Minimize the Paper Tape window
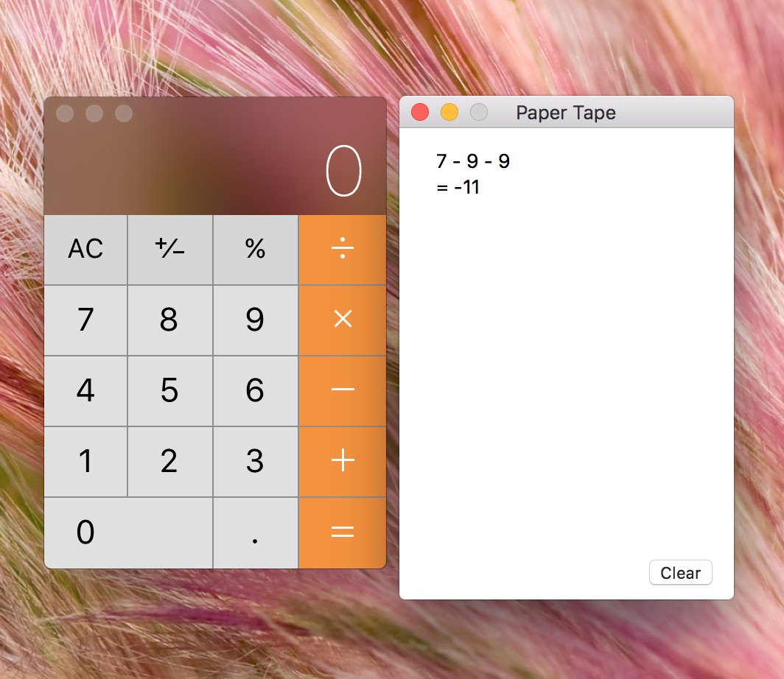784x679 pixels. [x=449, y=113]
